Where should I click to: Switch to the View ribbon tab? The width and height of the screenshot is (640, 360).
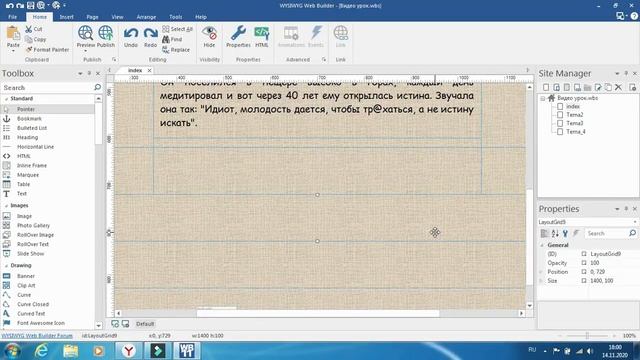(x=117, y=17)
